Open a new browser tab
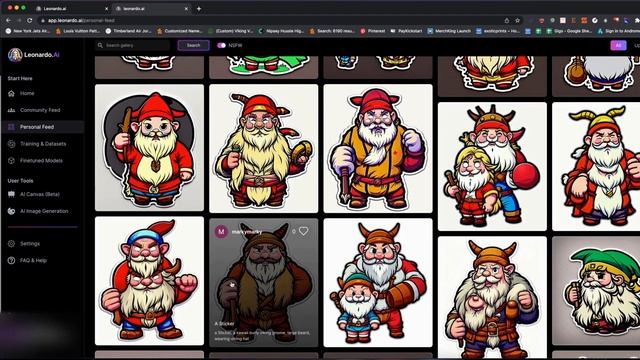The image size is (640, 360). (x=199, y=8)
